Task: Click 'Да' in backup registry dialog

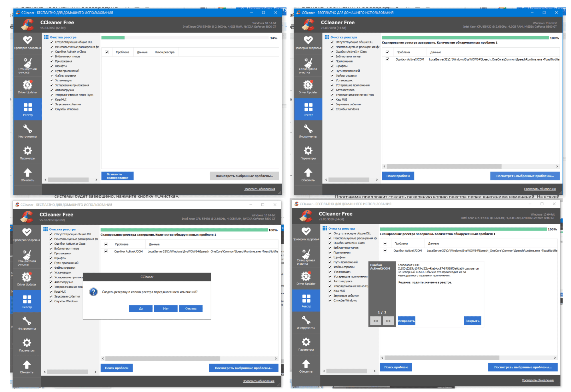Action: click(x=141, y=309)
